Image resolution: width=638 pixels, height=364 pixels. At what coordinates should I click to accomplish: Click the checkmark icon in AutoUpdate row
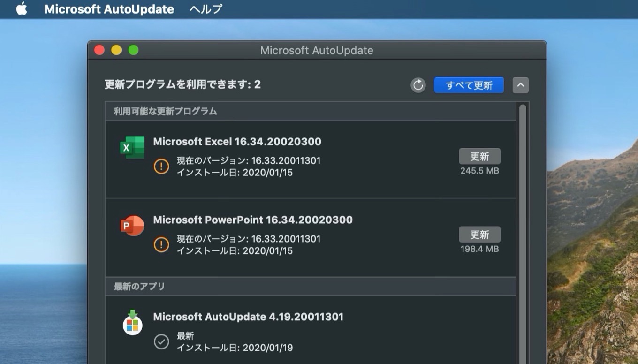(x=161, y=341)
